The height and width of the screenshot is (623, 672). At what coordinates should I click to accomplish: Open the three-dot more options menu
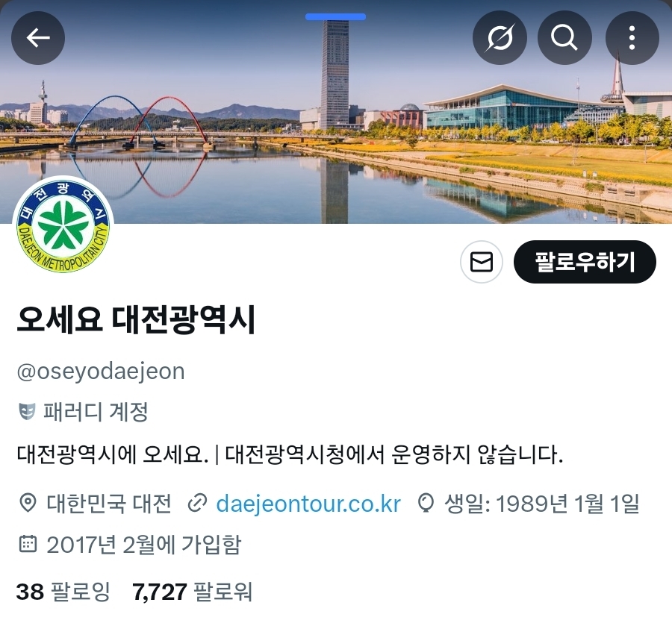[x=632, y=38]
